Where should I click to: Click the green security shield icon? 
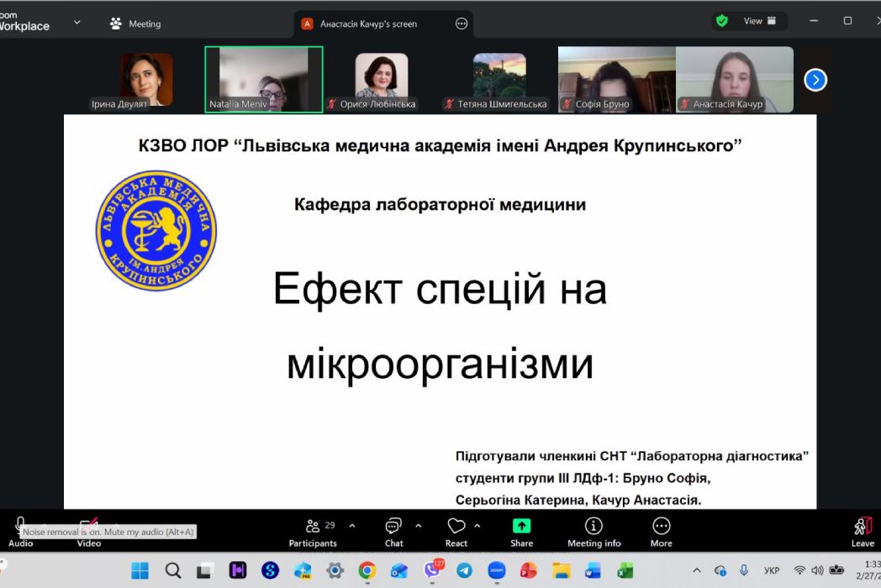tap(721, 20)
